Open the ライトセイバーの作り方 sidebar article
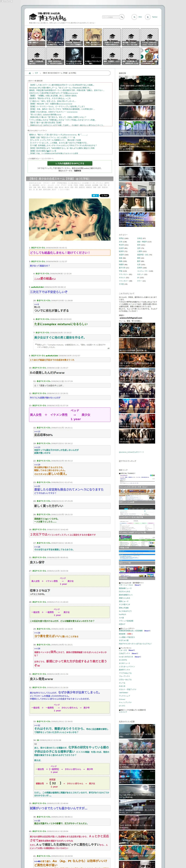This screenshot has height=868, width=186. (137, 113)
